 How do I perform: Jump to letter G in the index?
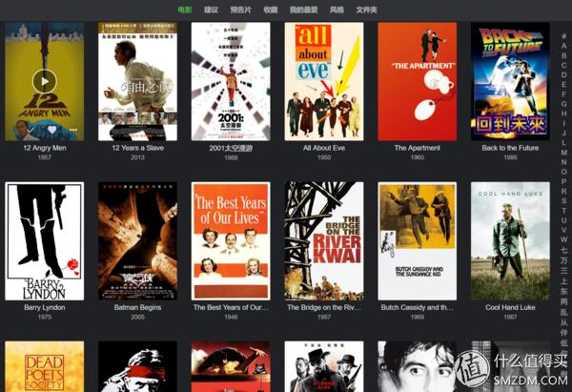click(564, 104)
